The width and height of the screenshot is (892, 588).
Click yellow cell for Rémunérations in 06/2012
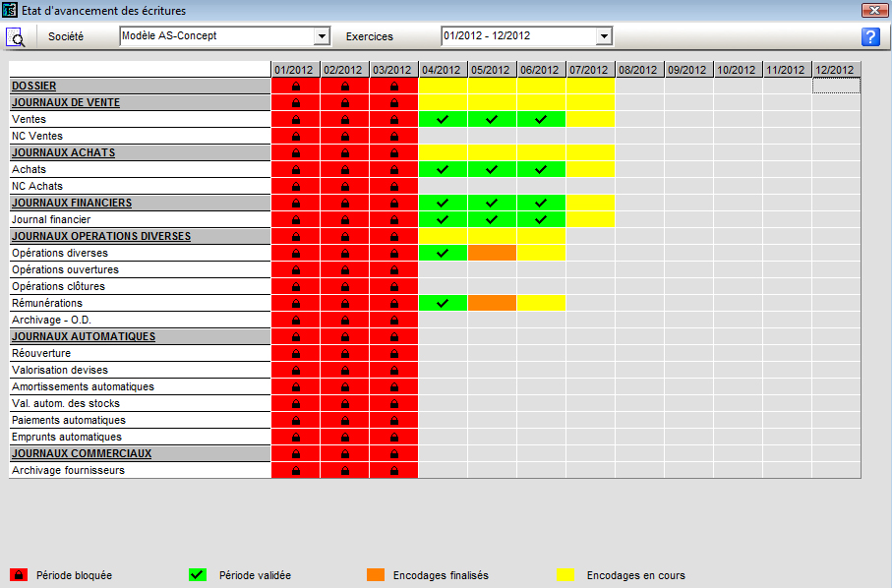pyautogui.click(x=541, y=303)
